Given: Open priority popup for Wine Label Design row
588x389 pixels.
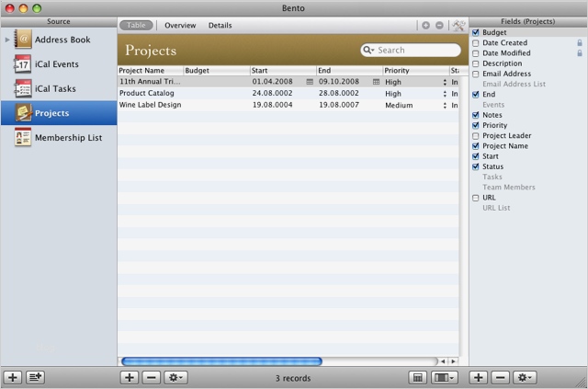Looking at the screenshot, I should [445, 106].
